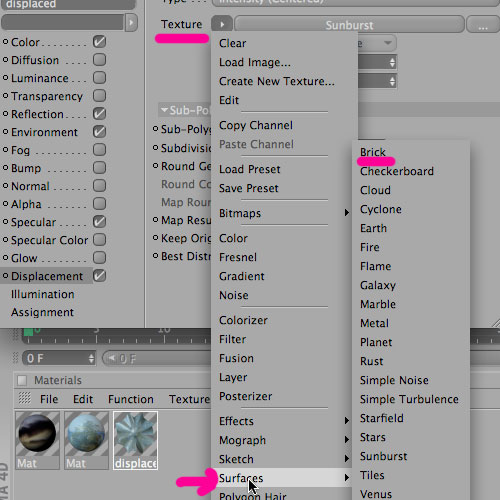Click the 0 F current frame field
This screenshot has height=500, width=500.
tap(59, 359)
